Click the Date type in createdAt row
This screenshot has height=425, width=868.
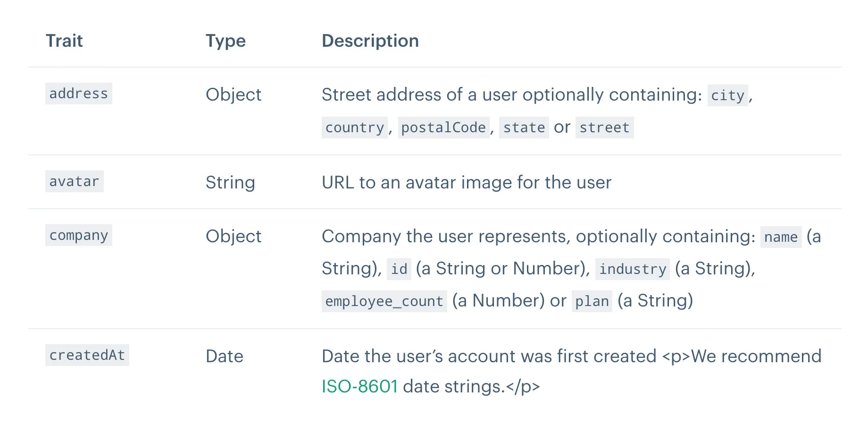tap(225, 356)
